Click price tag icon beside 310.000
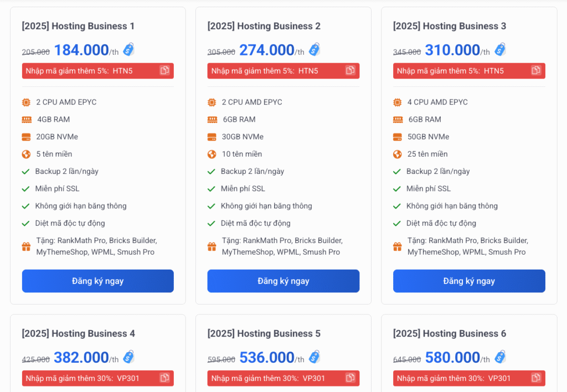The width and height of the screenshot is (567, 392). [x=500, y=49]
